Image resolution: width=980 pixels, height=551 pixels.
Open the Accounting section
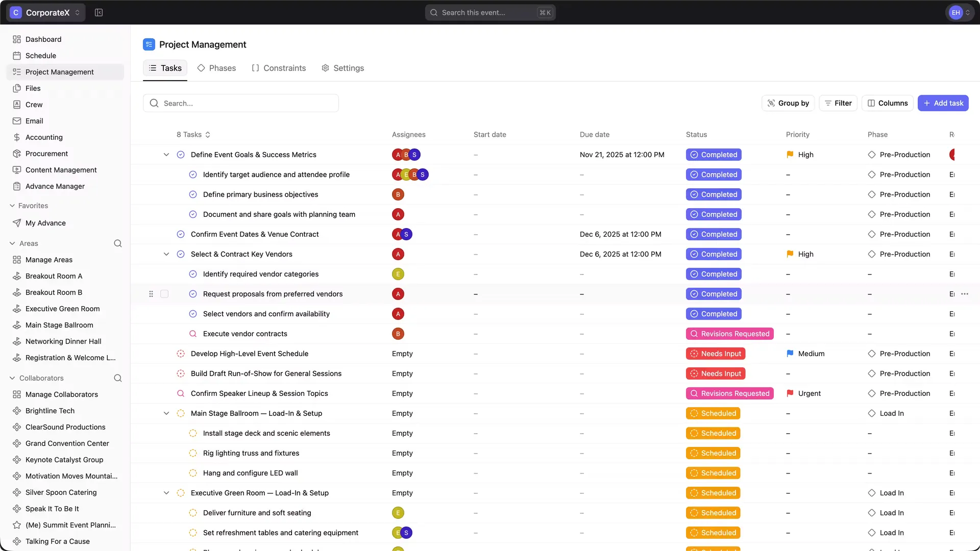point(65,137)
